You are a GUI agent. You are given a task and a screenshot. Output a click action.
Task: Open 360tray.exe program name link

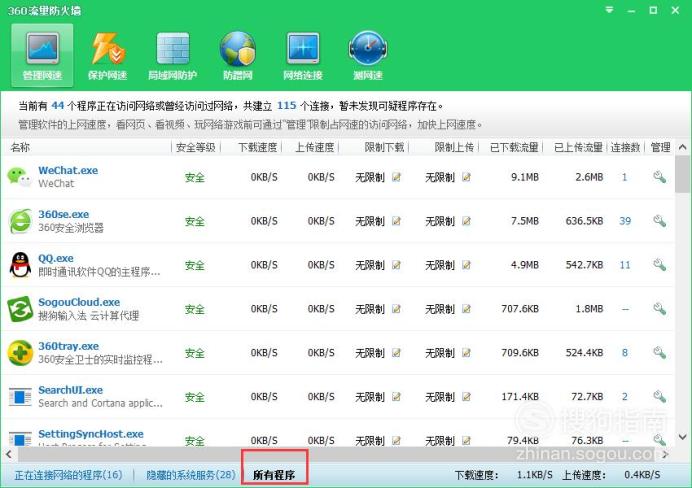click(68, 346)
